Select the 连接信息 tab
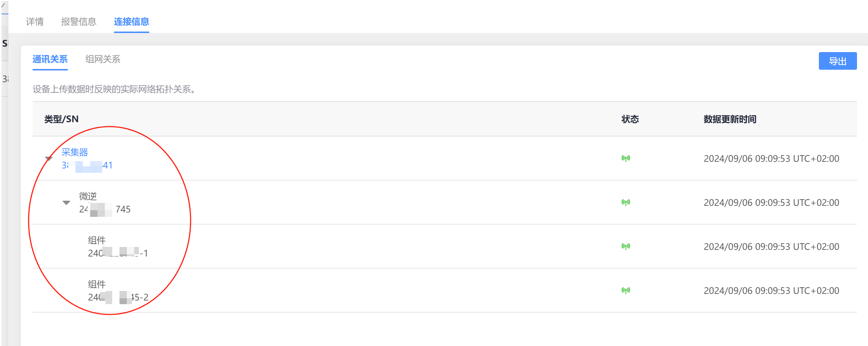Viewport: 868px width, 346px height. pyautogui.click(x=131, y=22)
